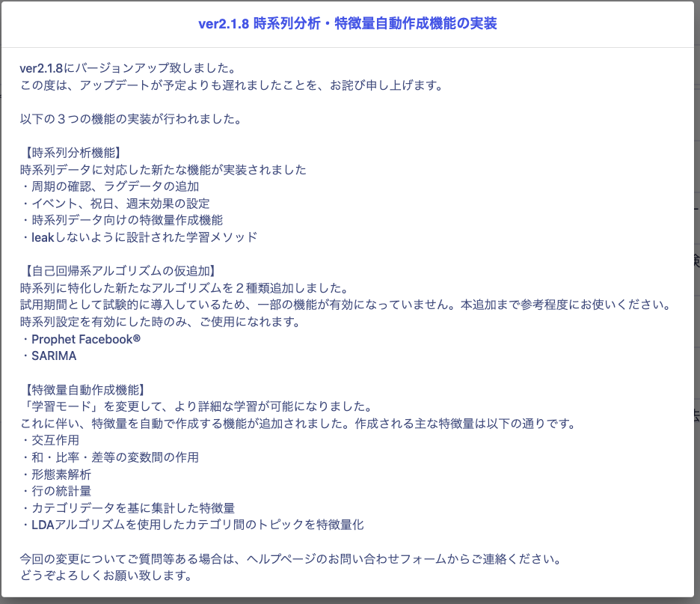Image resolution: width=700 pixels, height=604 pixels.
Task: Select the 【特徴量自動作成機能】 section heading
Action: (x=82, y=389)
